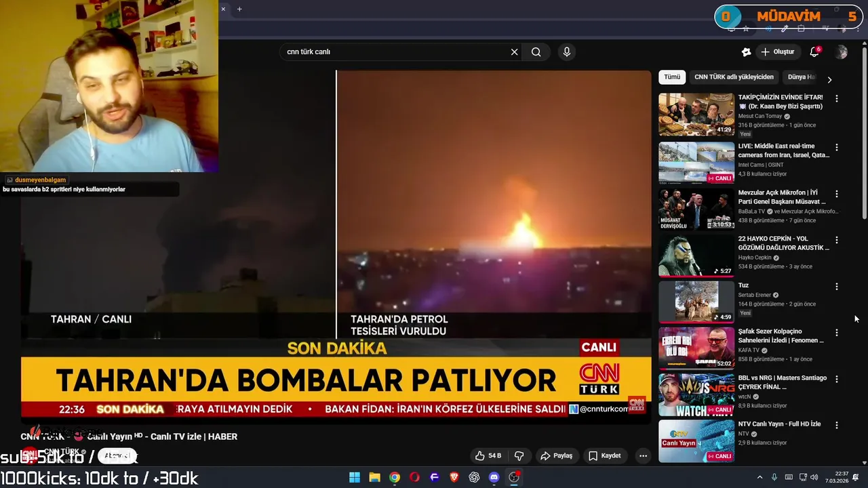The width and height of the screenshot is (868, 488).
Task: Open options for BBL vs NRG video
Action: 836,379
